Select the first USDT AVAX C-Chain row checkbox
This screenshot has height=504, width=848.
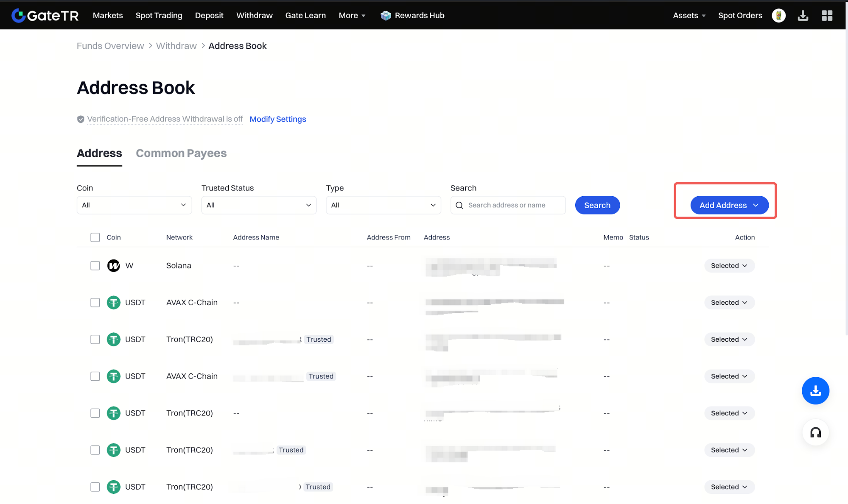pos(95,303)
